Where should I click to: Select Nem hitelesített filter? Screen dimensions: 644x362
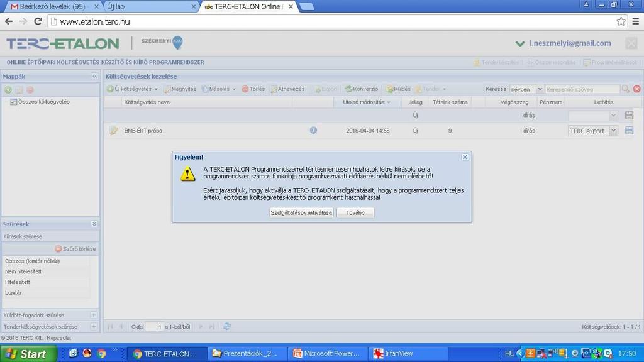pyautogui.click(x=23, y=271)
